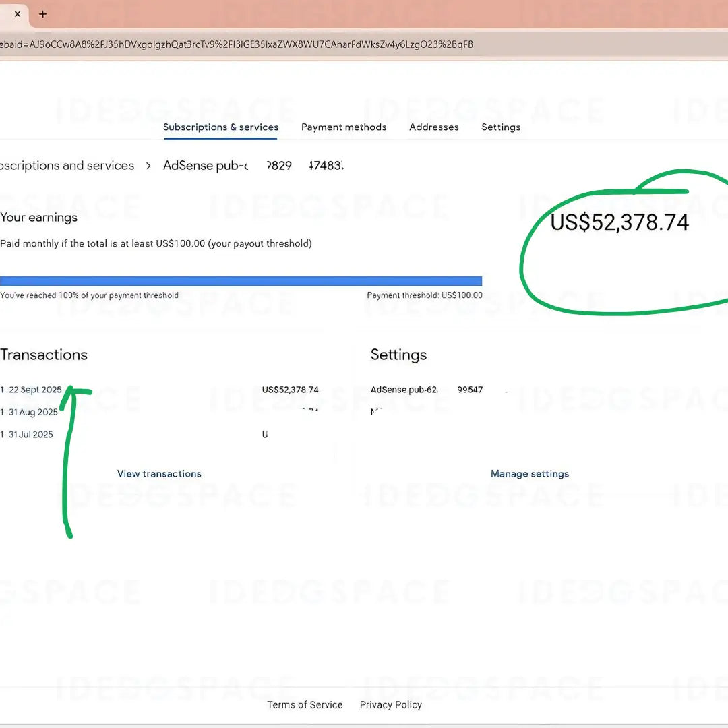Screen dimensions: 728x728
Task: Select the Settings tab in navigation
Action: point(500,127)
